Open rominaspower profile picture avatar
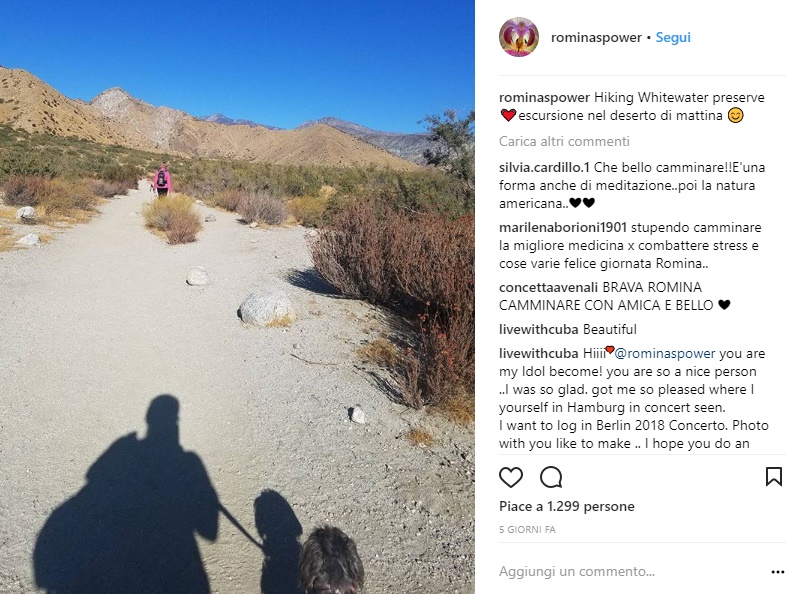This screenshot has height=594, width=786. pyautogui.click(x=519, y=37)
